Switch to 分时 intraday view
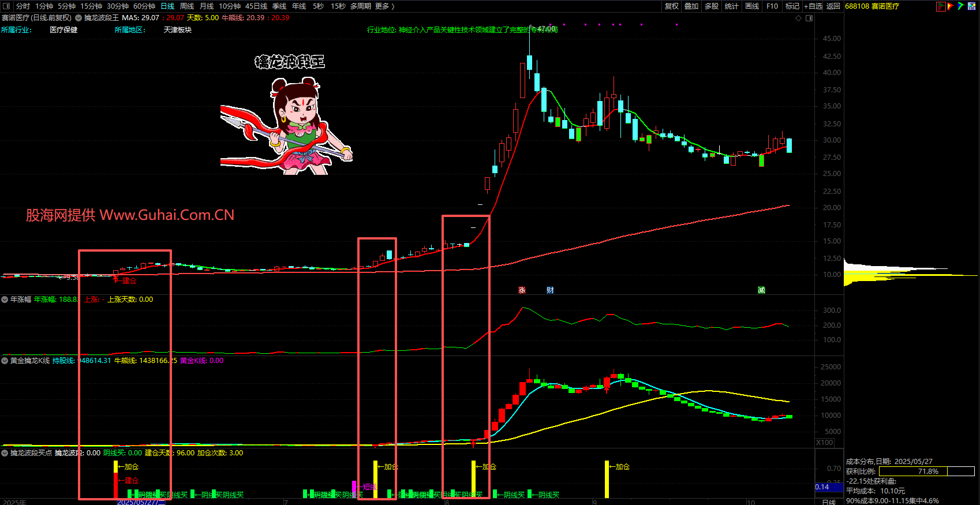The width and height of the screenshot is (980, 505). [x=23, y=6]
